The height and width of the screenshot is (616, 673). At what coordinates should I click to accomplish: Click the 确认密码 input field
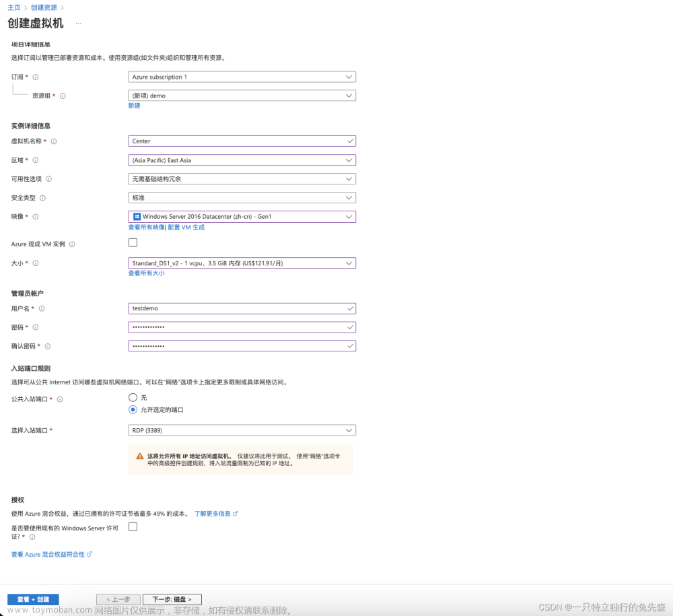tap(242, 346)
